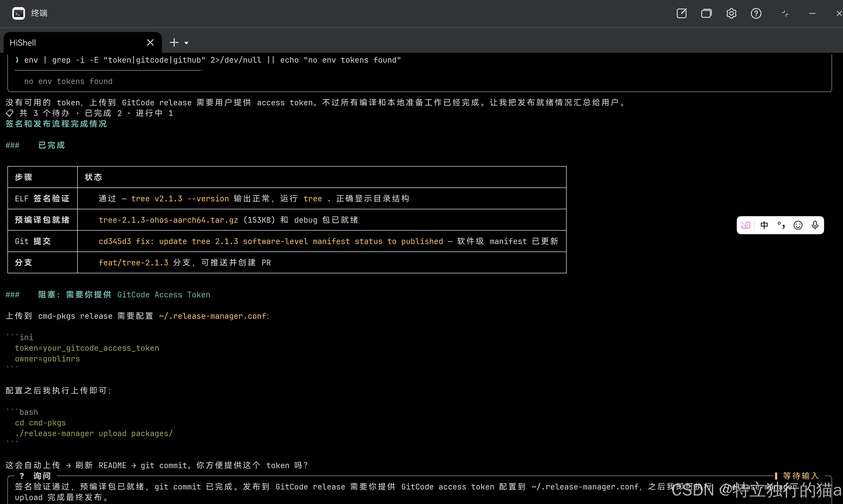
Task: Click the ELF 签名验证 table cell
Action: (x=42, y=199)
